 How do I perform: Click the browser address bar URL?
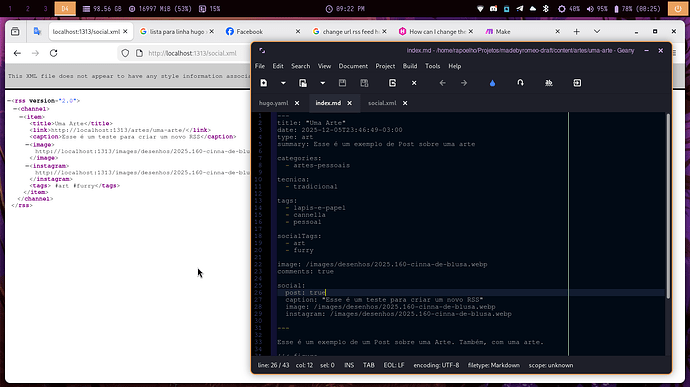coord(192,53)
